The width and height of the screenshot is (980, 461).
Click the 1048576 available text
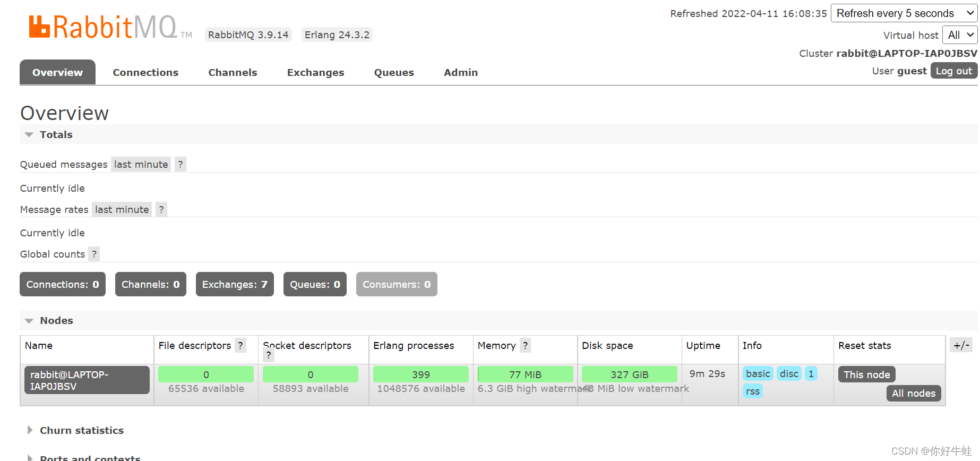click(x=421, y=388)
